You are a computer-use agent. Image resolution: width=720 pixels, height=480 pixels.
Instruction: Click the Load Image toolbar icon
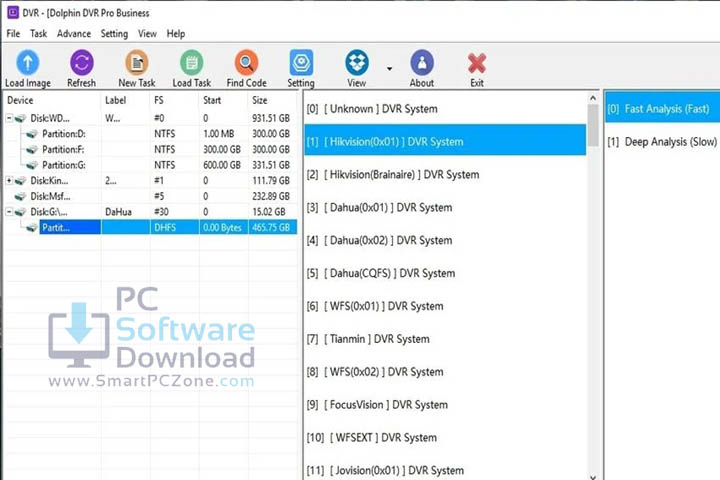coord(28,63)
